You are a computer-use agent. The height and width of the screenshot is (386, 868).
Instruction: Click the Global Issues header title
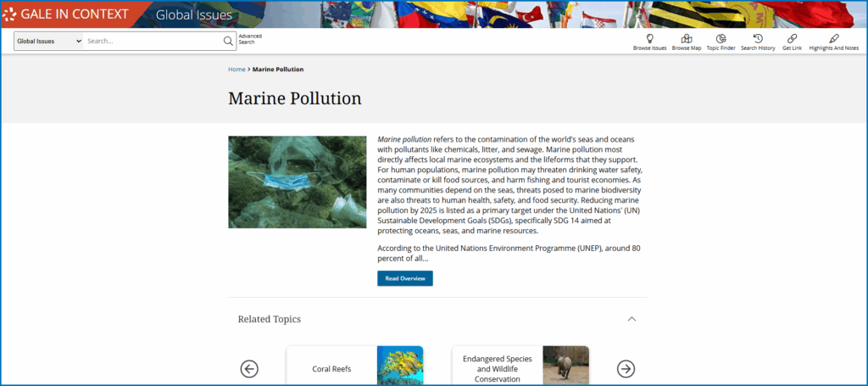click(193, 14)
